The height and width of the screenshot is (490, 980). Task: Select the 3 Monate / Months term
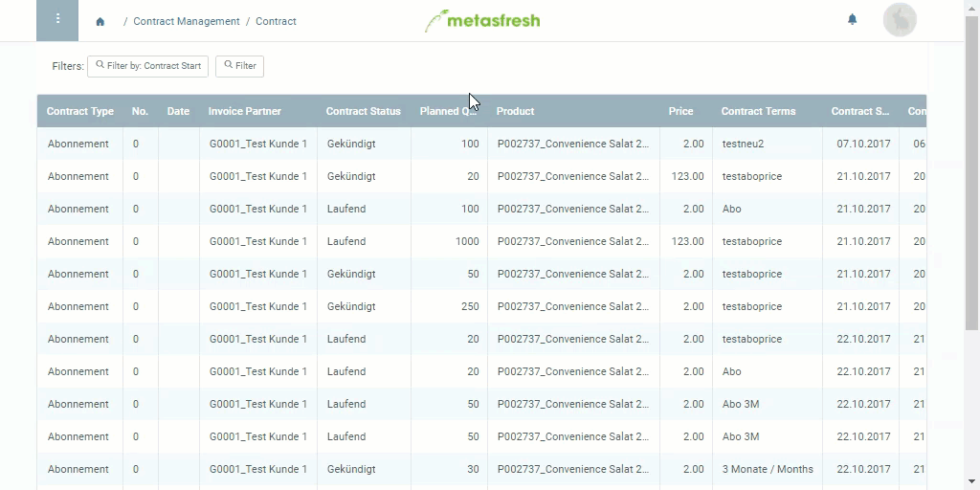[768, 469]
